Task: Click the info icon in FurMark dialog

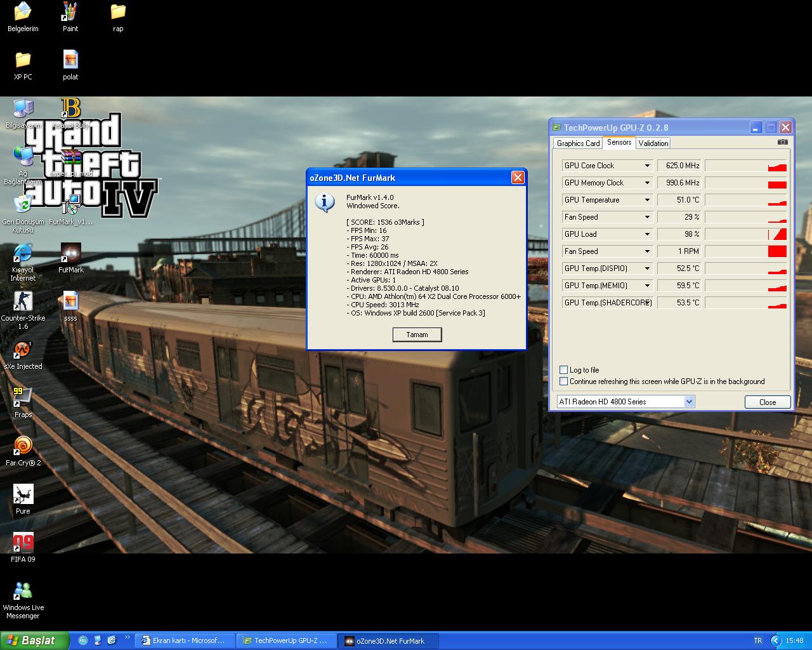Action: pos(325,202)
